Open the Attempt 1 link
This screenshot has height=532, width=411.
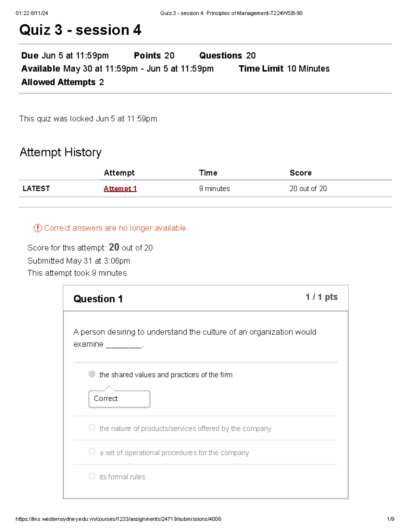(x=120, y=189)
